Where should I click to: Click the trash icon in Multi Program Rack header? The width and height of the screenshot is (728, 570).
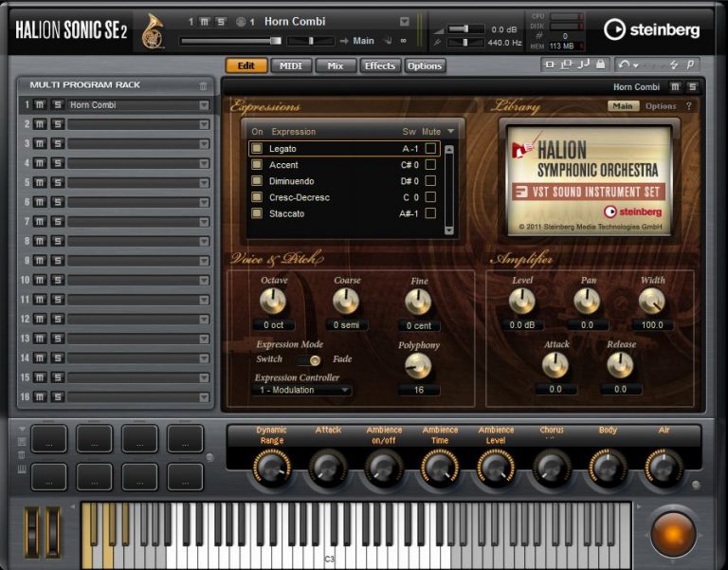pyautogui.click(x=203, y=86)
